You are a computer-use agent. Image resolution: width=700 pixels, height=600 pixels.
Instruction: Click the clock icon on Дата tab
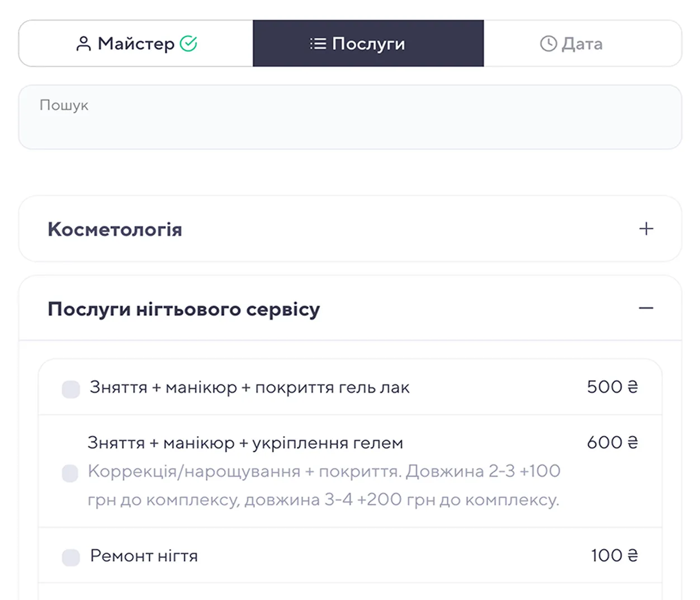pyautogui.click(x=548, y=44)
